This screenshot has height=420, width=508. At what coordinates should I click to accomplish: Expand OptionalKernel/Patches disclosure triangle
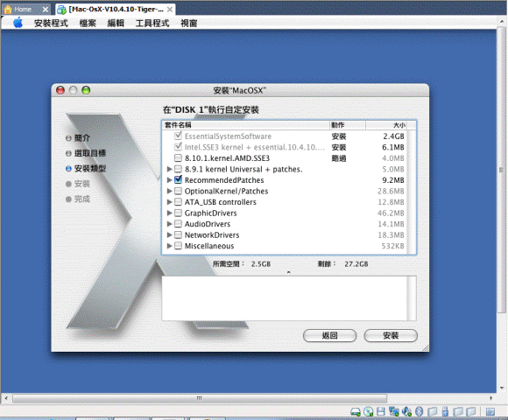169,191
